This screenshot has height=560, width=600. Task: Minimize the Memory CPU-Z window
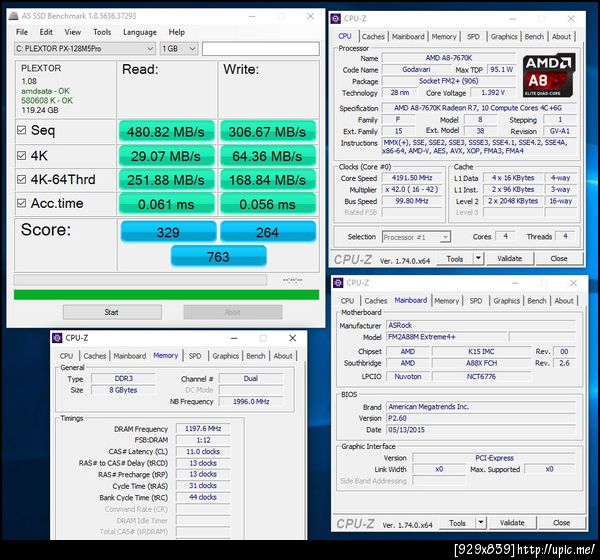[x=234, y=338]
